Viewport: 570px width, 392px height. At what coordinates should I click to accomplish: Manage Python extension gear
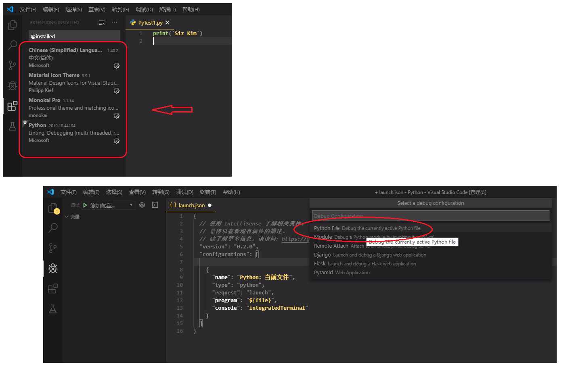[x=117, y=141]
